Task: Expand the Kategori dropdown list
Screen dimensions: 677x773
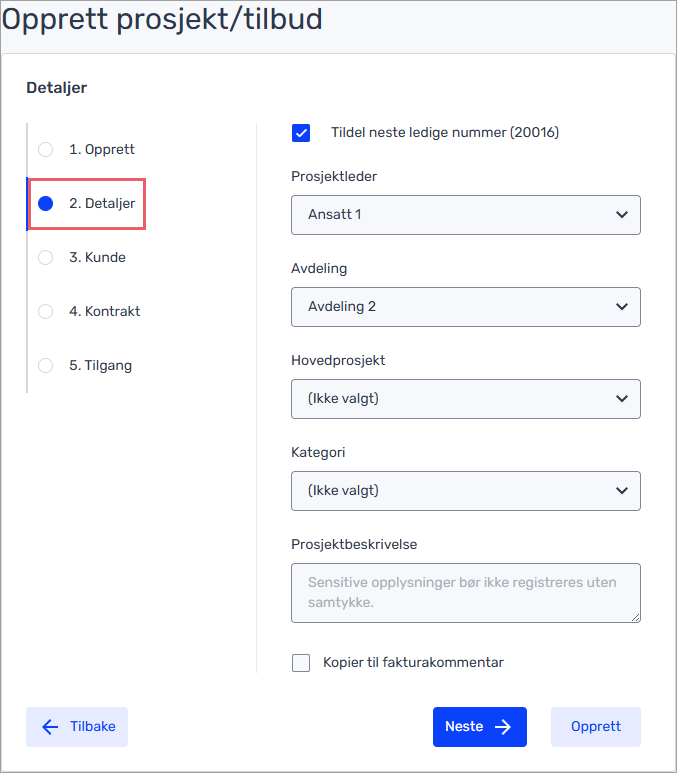Action: 465,491
